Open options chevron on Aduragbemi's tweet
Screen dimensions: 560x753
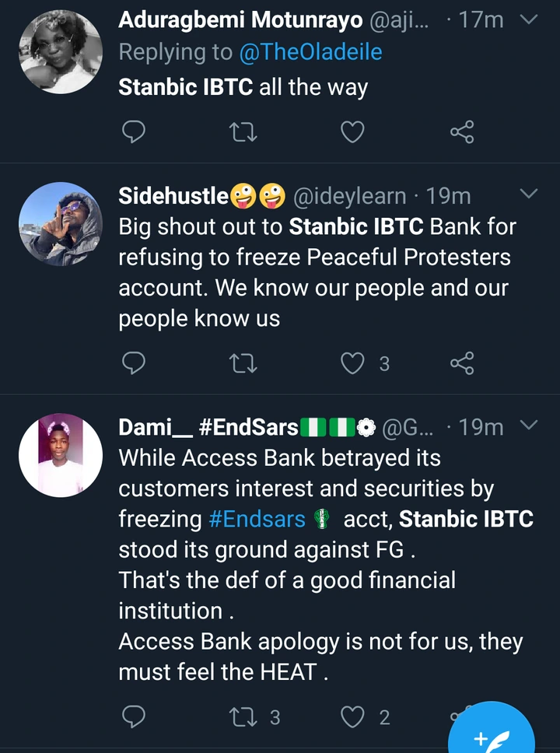pyautogui.click(x=528, y=19)
